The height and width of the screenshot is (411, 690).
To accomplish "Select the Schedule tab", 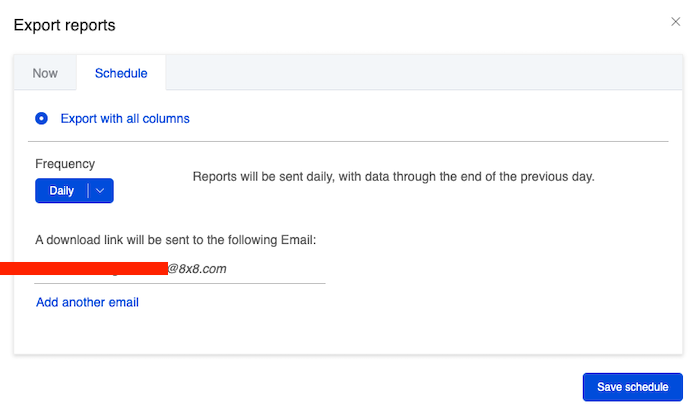I will click(x=121, y=73).
